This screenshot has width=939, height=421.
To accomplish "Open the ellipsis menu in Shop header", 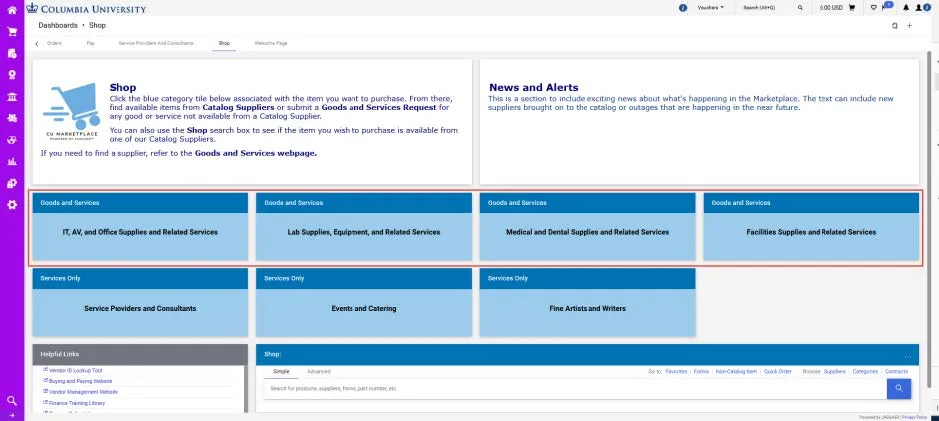I will (908, 356).
